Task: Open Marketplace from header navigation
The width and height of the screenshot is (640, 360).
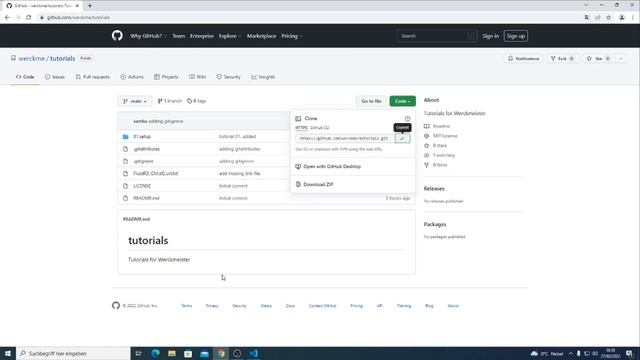Action: pyautogui.click(x=261, y=36)
